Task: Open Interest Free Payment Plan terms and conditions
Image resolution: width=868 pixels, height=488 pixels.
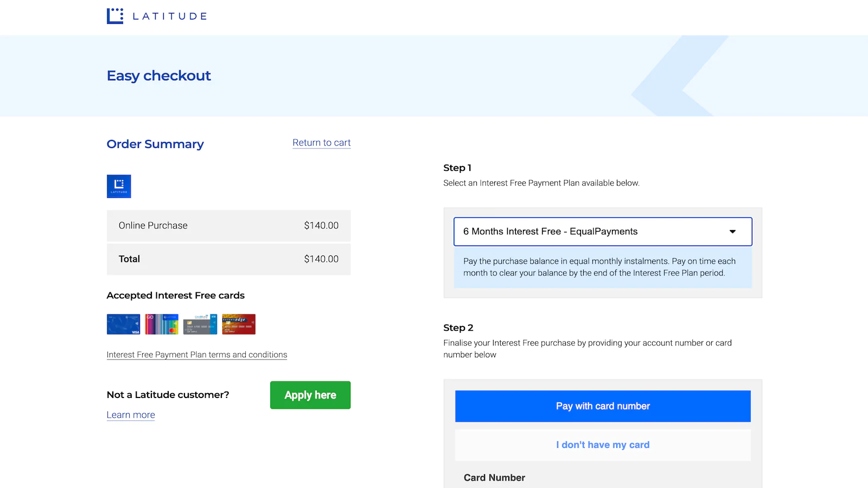Action: [x=197, y=355]
